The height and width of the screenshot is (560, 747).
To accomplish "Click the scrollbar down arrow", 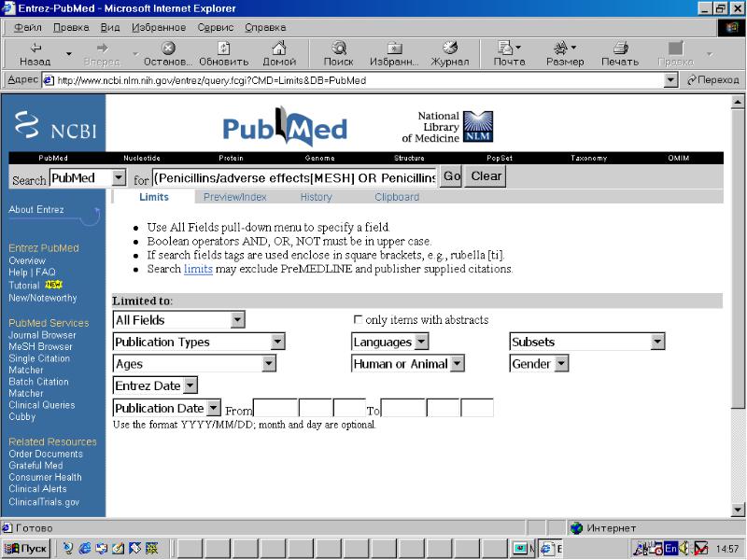I will (x=738, y=510).
